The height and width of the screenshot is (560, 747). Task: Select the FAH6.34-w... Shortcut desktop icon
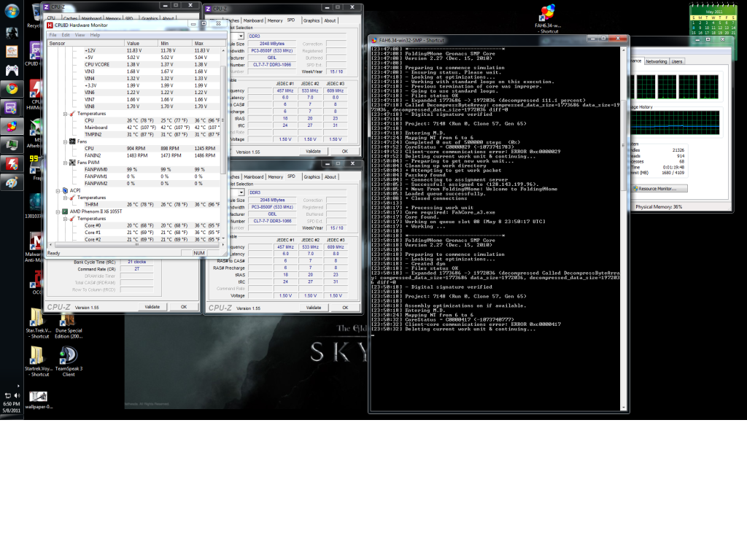click(x=548, y=19)
